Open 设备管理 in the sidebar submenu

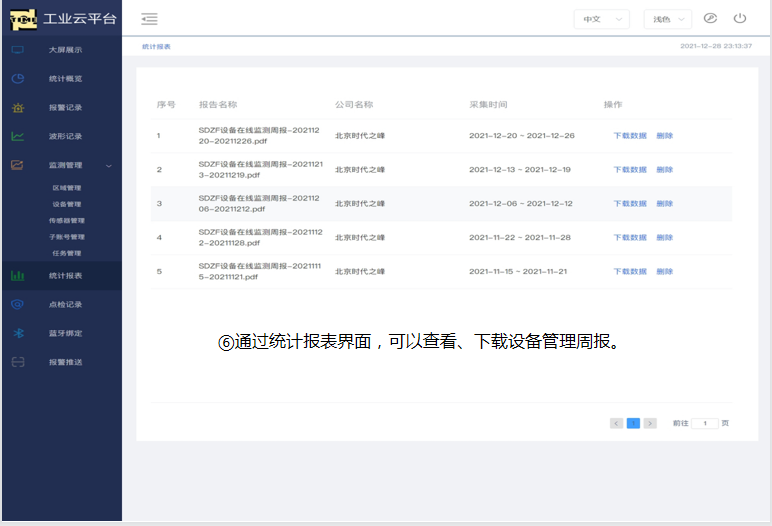click(66, 204)
